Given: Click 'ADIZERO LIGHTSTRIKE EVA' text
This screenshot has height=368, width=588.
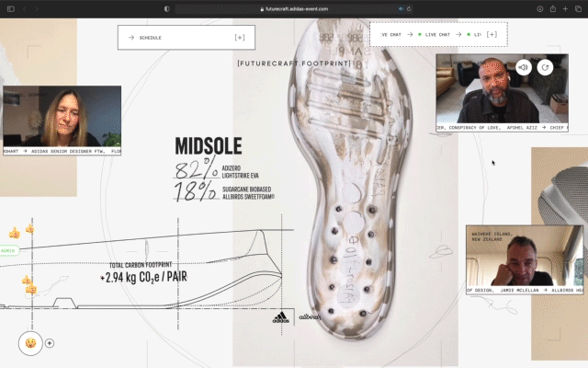Looking at the screenshot, I should 241,172.
